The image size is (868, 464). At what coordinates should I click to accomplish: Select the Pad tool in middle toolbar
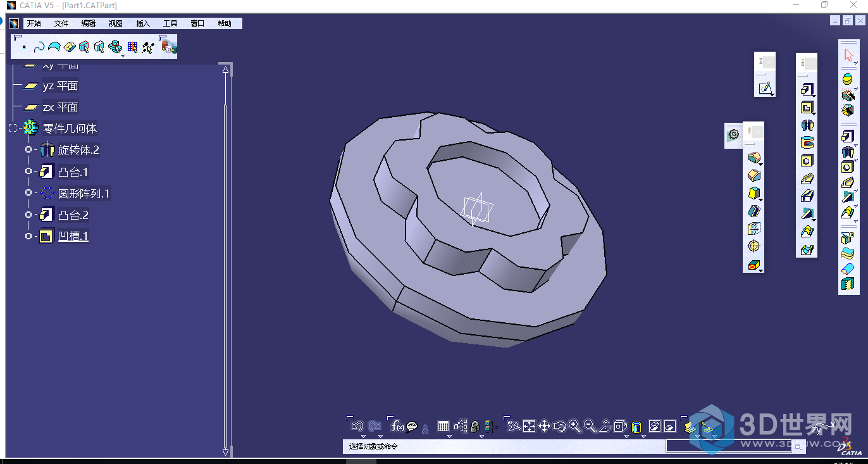[x=807, y=90]
